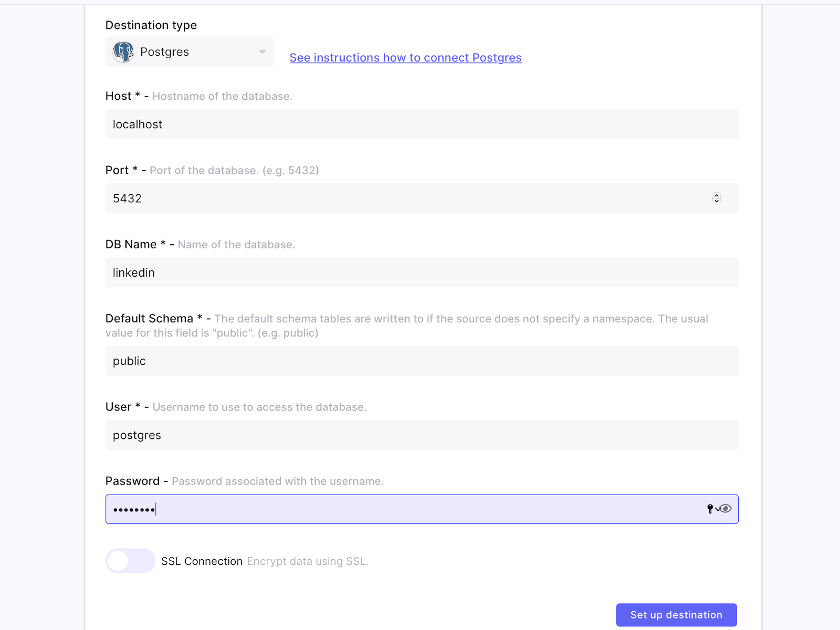The width and height of the screenshot is (840, 630).
Task: Click the small chevron beside the eye icon
Action: [718, 508]
